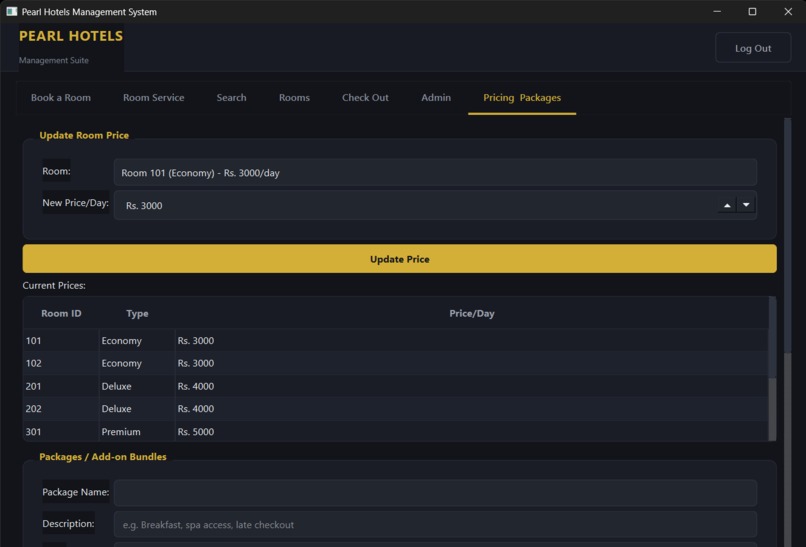Viewport: 806px width, 547px height.
Task: Open the Book a Room tab
Action: click(x=61, y=98)
